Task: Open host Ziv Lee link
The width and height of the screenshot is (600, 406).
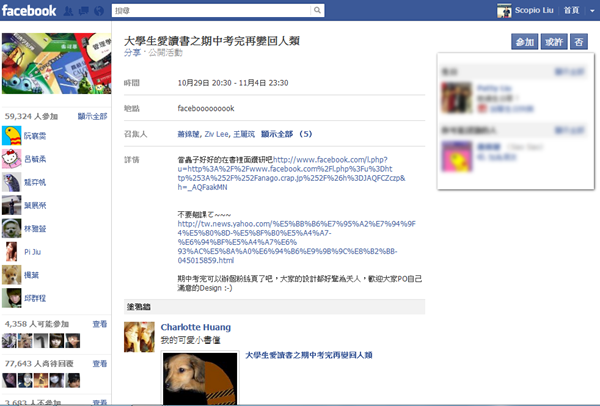Action: pos(217,134)
